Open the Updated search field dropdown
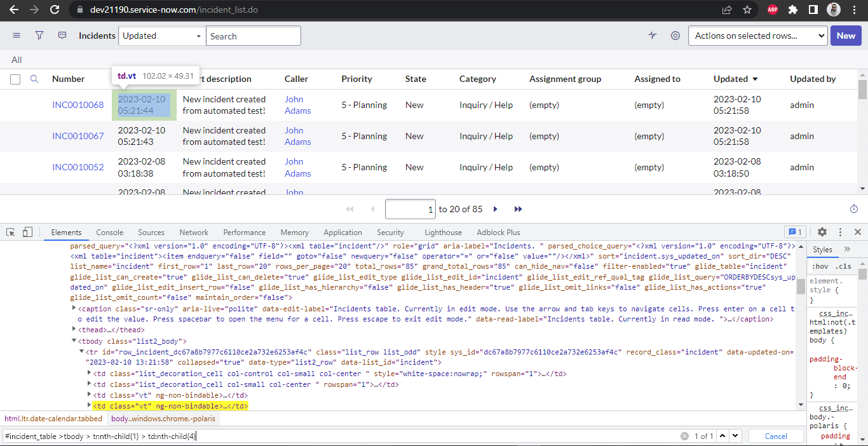 161,36
